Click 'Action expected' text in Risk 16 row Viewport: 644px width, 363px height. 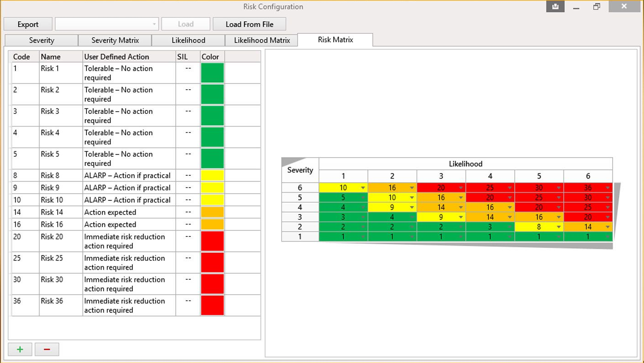pyautogui.click(x=110, y=225)
